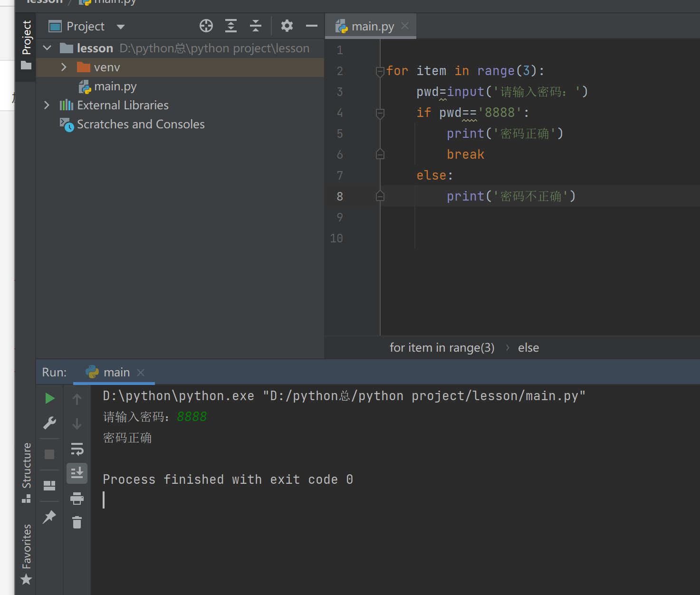Toggle scroll to end of console
Image resolution: width=700 pixels, height=595 pixels.
pos(77,473)
